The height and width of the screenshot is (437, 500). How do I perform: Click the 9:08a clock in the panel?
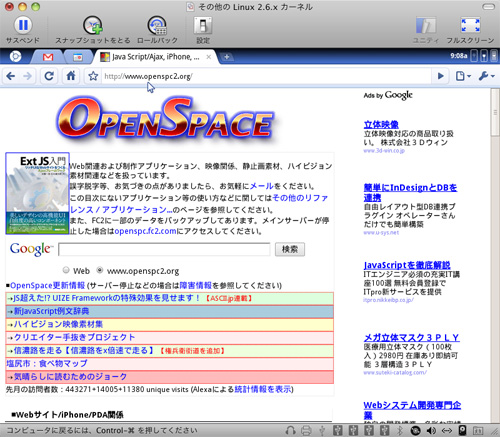pyautogui.click(x=459, y=56)
